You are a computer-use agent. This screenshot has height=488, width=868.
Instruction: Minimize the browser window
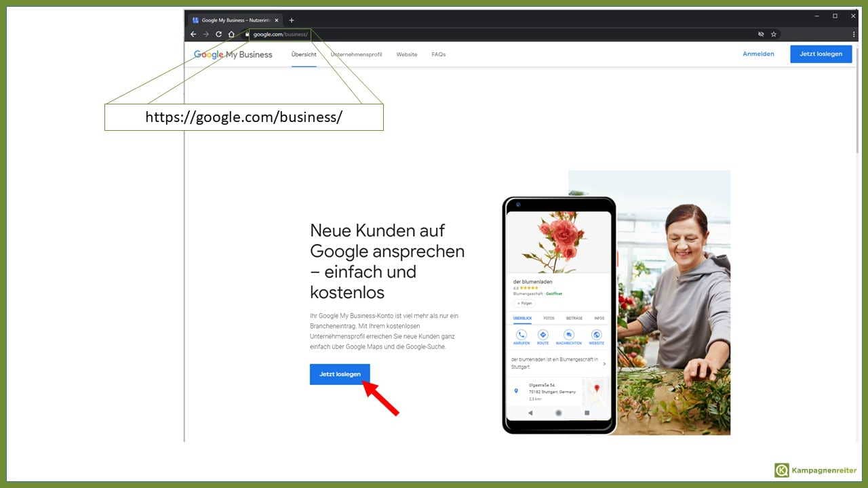tap(816, 16)
